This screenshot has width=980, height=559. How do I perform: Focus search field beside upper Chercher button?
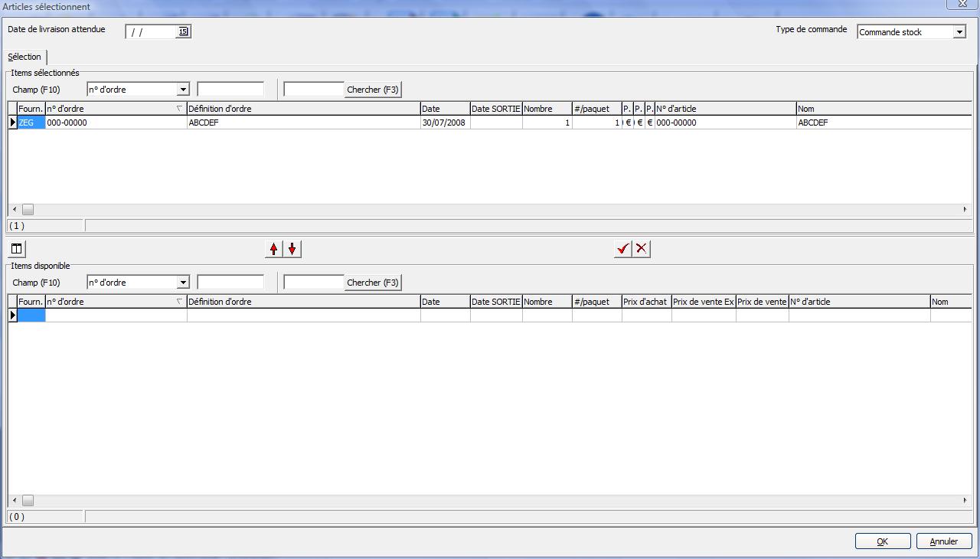pyautogui.click(x=314, y=90)
